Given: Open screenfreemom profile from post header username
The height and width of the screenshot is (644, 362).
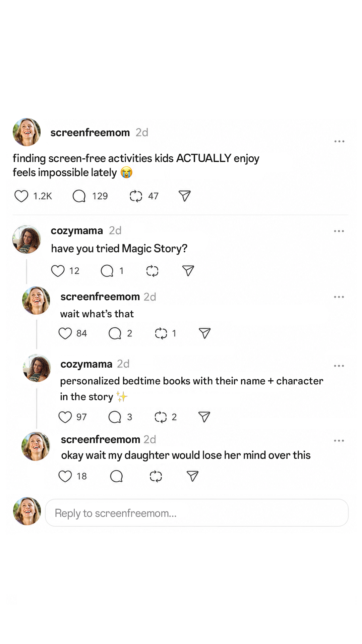Looking at the screenshot, I should (x=90, y=132).
